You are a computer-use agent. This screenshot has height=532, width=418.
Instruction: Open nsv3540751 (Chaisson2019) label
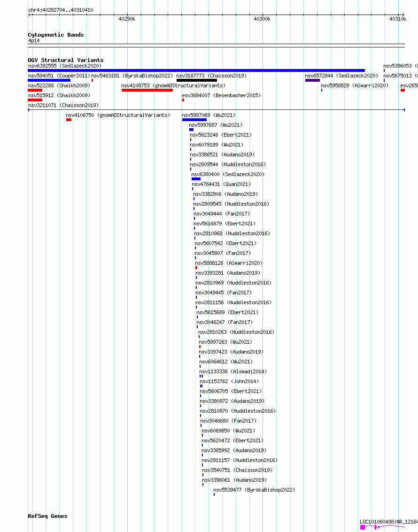tap(238, 469)
